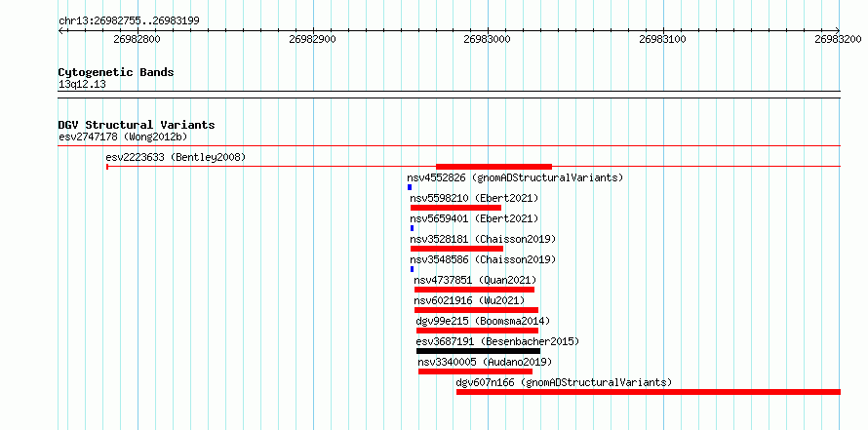Click the blue marker under nsv5659401
This screenshot has width=868, height=430.
412,228
